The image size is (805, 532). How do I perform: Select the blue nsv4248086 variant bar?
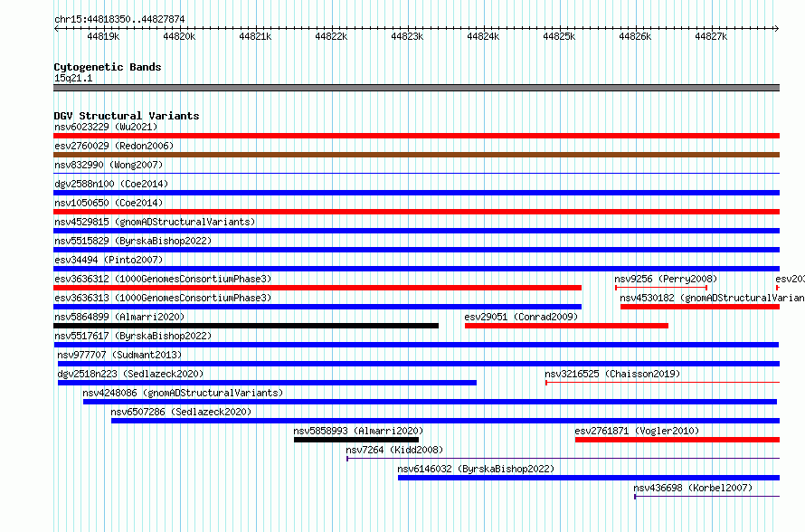(430, 402)
